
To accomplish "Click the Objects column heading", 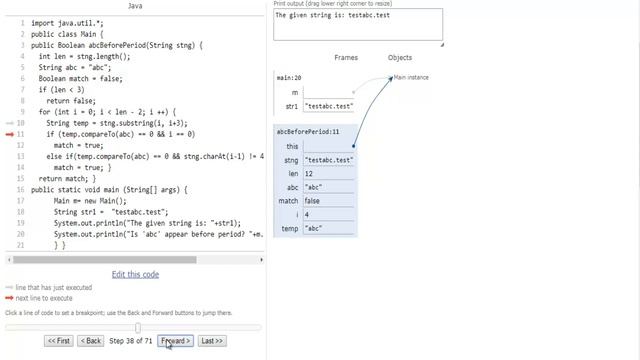I will tap(400, 58).
